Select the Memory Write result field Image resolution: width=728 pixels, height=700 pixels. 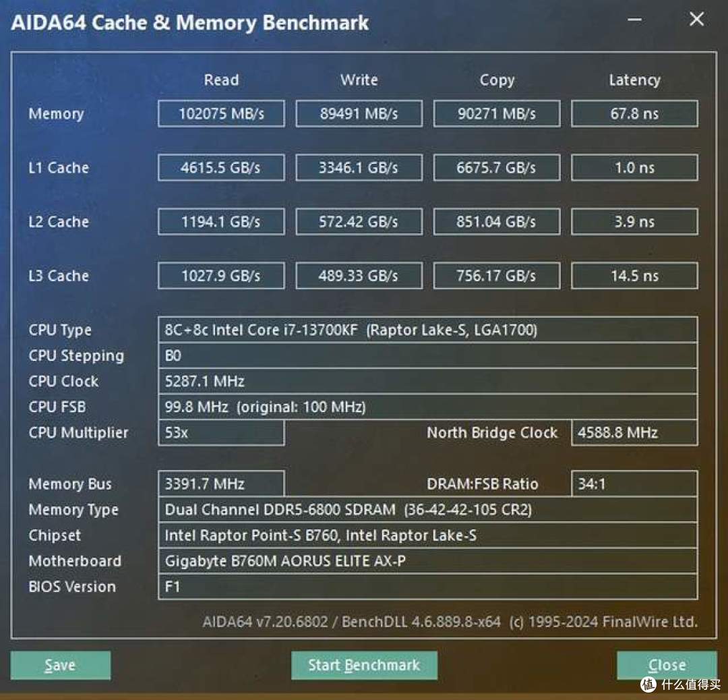click(x=359, y=113)
